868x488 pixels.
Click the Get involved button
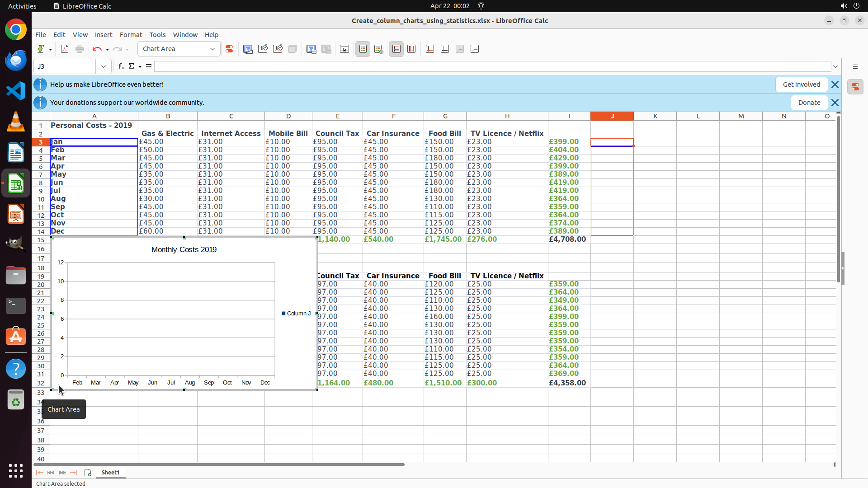pyautogui.click(x=801, y=84)
